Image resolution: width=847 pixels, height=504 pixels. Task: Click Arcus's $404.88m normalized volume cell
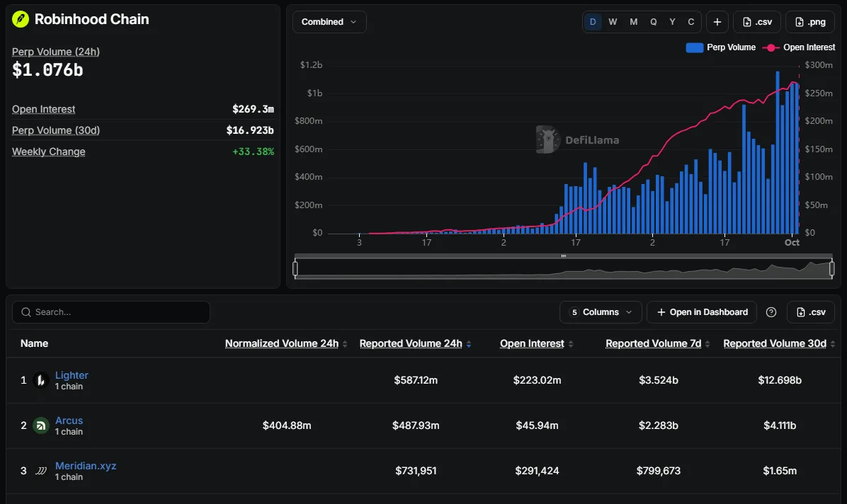(287, 425)
